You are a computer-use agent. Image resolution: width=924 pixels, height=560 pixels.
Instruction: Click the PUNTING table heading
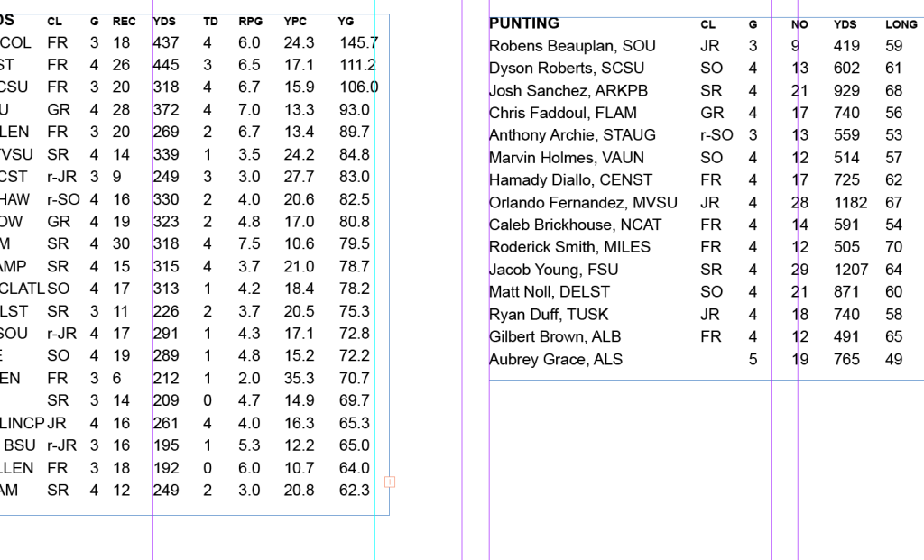pyautogui.click(x=523, y=23)
